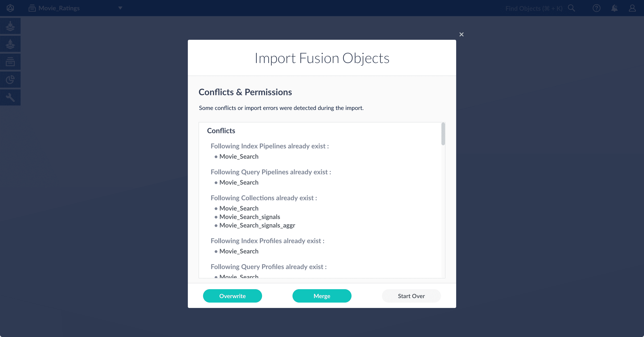Select Movie_Search under Index Pipelines conflict
644x337 pixels.
click(x=239, y=156)
